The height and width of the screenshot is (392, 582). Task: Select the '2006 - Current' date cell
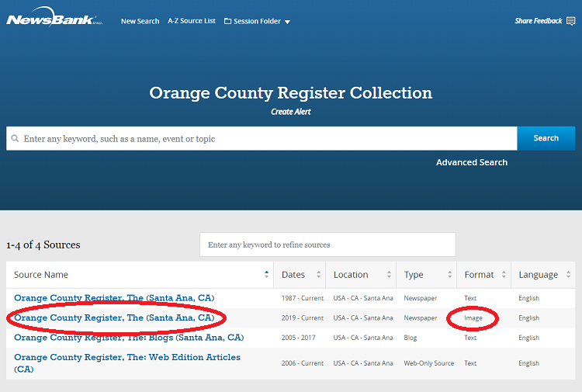pyautogui.click(x=302, y=363)
